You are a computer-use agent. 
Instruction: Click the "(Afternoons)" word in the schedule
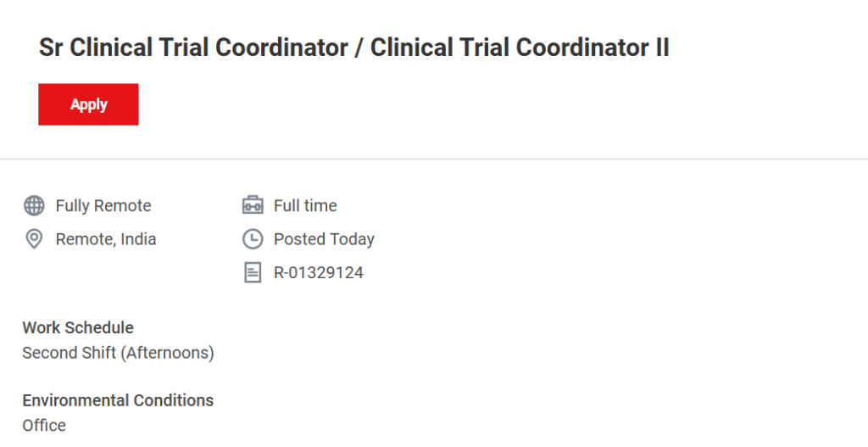(168, 353)
